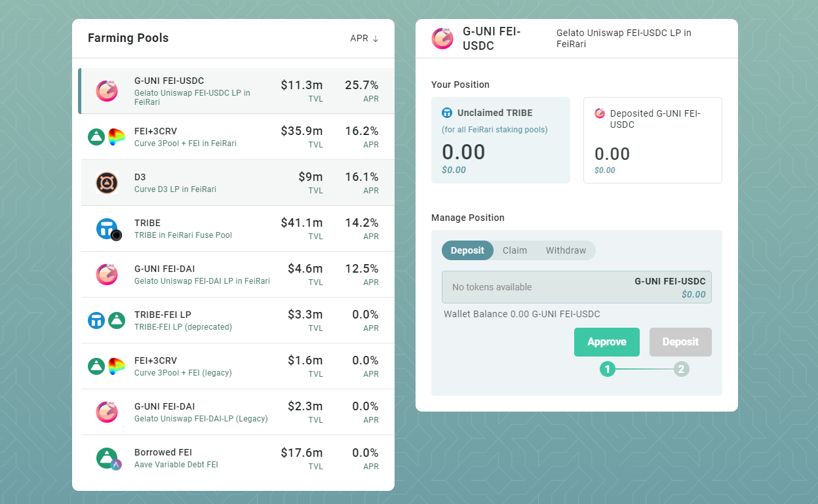Image resolution: width=818 pixels, height=504 pixels.
Task: Click the Borrowed FEI Aave icon
Action: click(x=108, y=459)
